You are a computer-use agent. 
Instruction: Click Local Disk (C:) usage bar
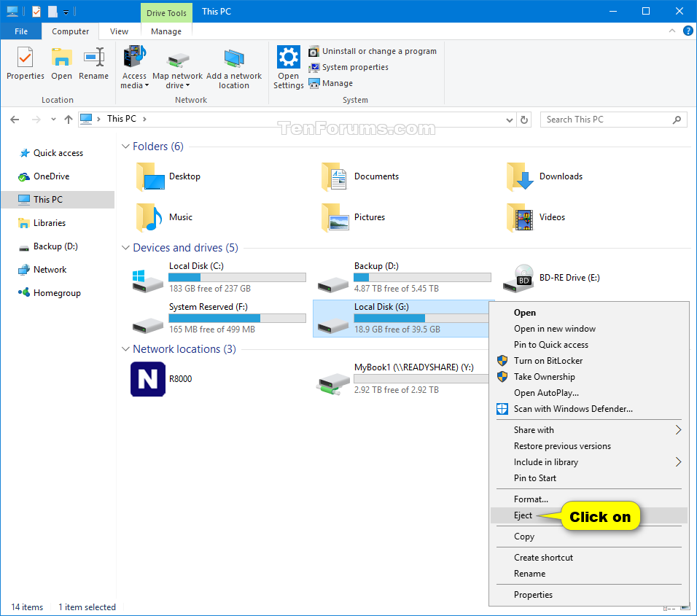[x=238, y=277]
